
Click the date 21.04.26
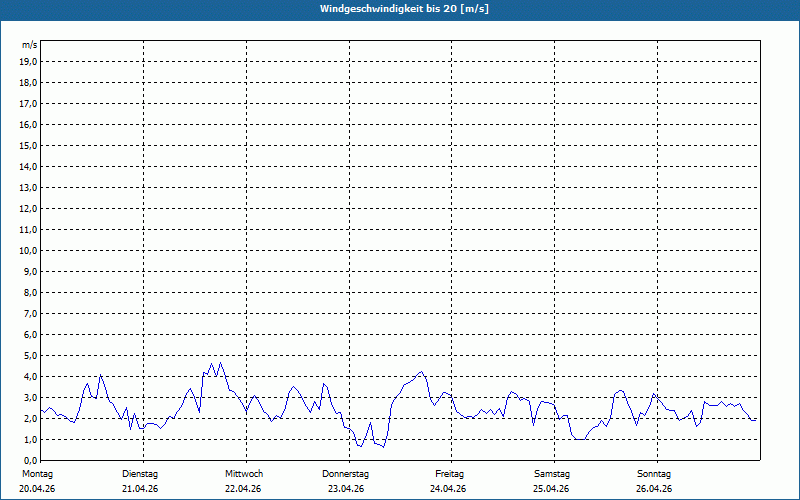140,489
